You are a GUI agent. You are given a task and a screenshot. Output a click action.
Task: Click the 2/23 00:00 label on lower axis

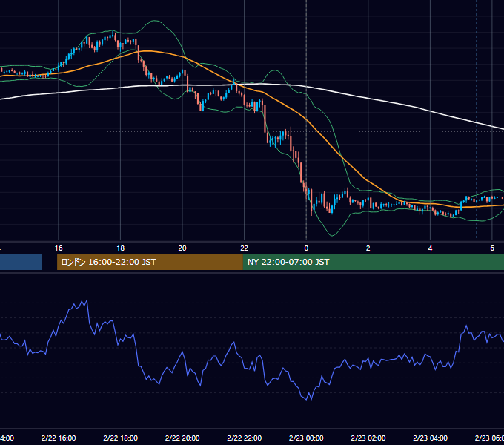[306, 438]
